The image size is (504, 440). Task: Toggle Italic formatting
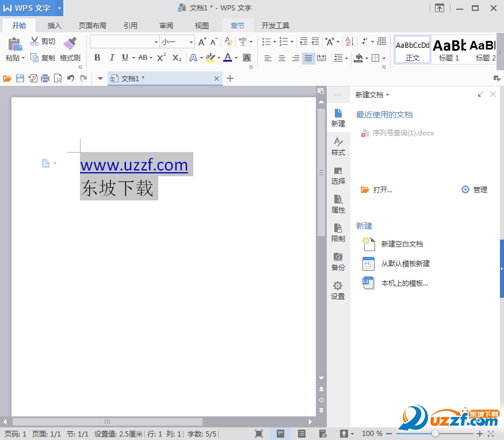[x=112, y=58]
